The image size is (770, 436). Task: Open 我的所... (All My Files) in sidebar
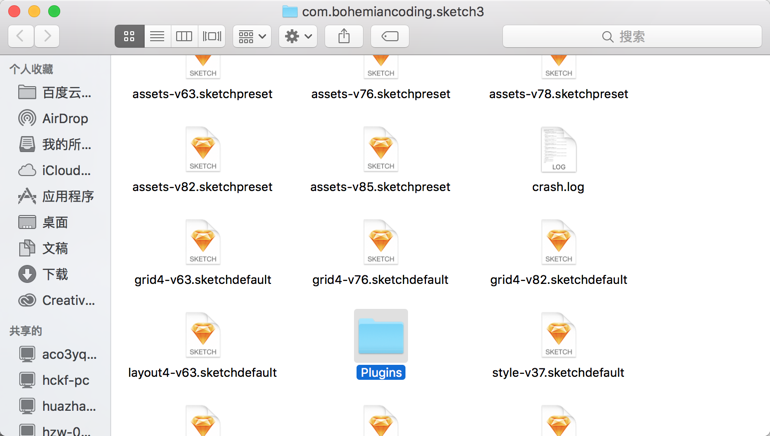(x=55, y=144)
